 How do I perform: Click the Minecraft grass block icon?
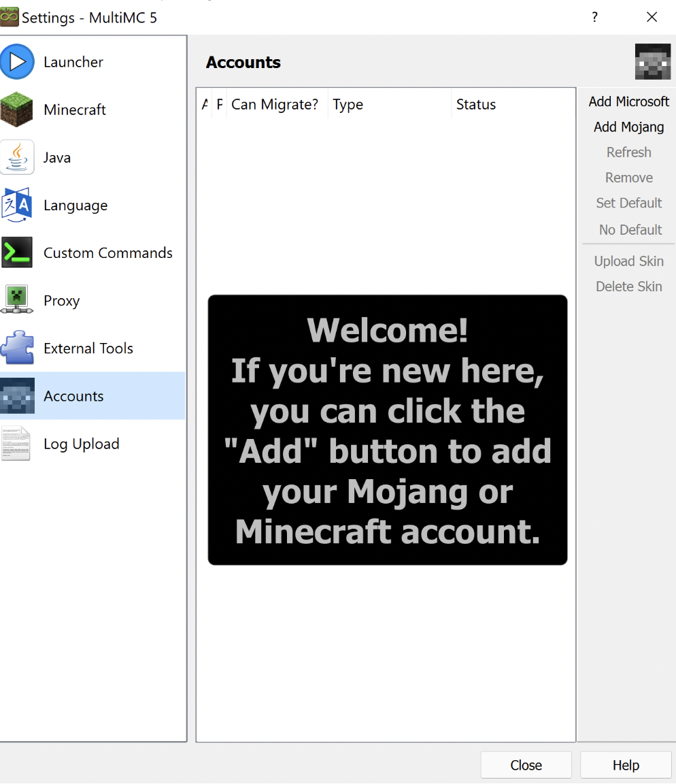click(x=17, y=110)
